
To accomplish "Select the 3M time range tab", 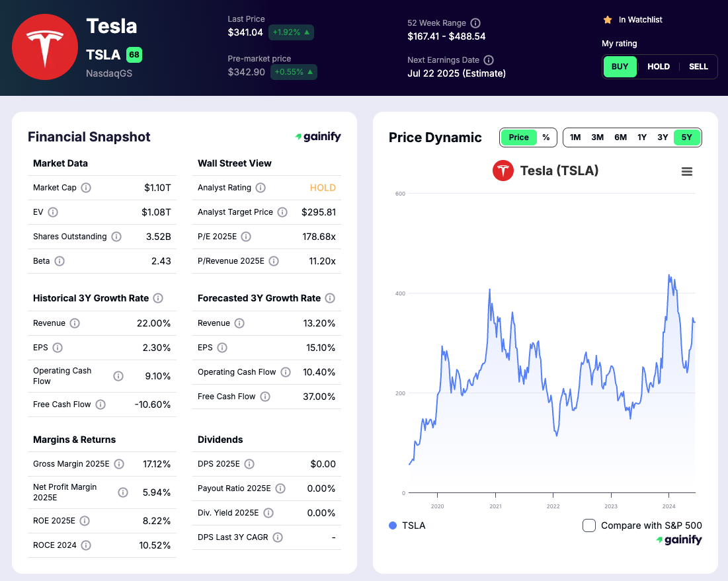I will click(598, 137).
